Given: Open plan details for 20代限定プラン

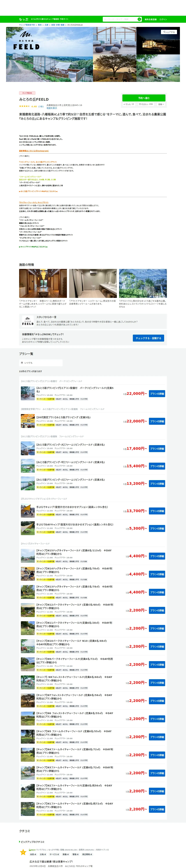Looking at the screenshot, I should [157, 421].
